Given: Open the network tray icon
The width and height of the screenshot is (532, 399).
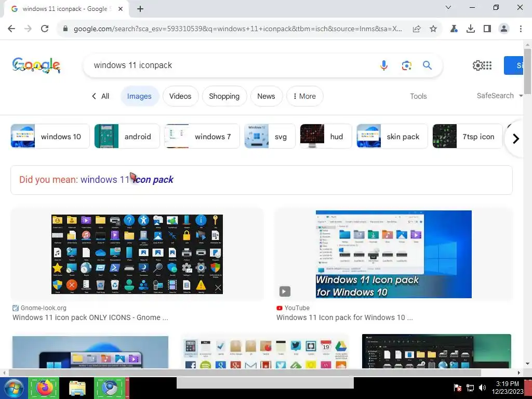Looking at the screenshot, I should [470, 388].
